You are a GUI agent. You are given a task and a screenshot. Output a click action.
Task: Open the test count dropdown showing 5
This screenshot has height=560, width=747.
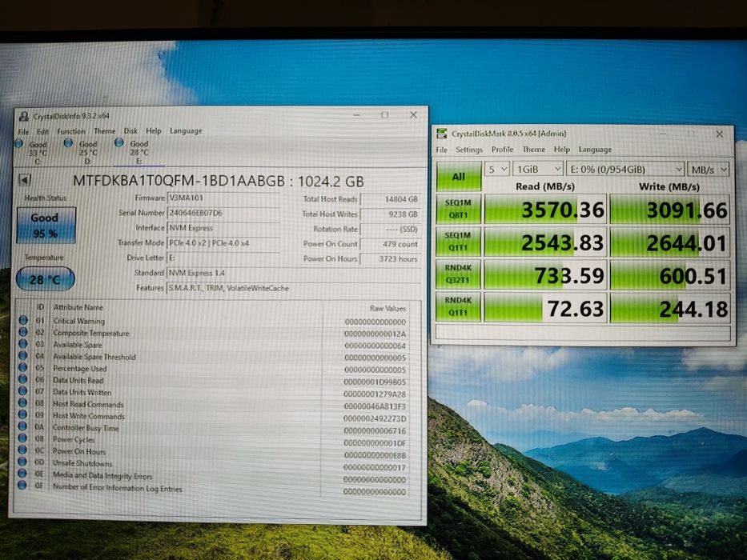[497, 170]
